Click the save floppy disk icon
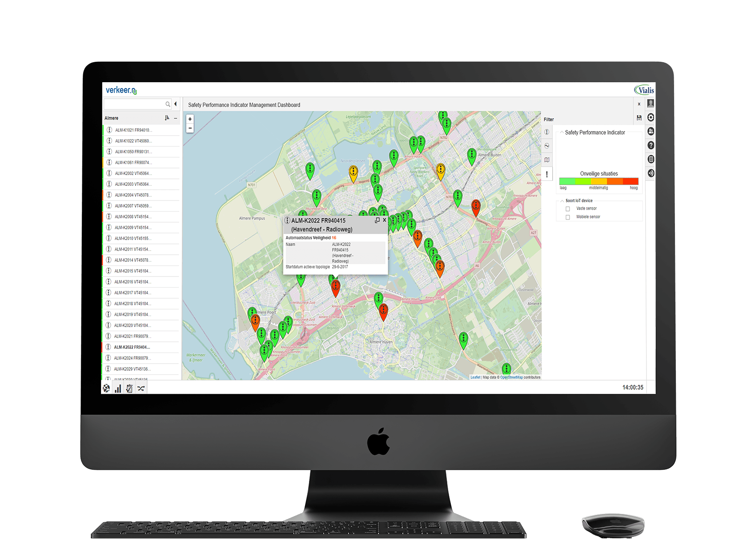 pyautogui.click(x=639, y=118)
